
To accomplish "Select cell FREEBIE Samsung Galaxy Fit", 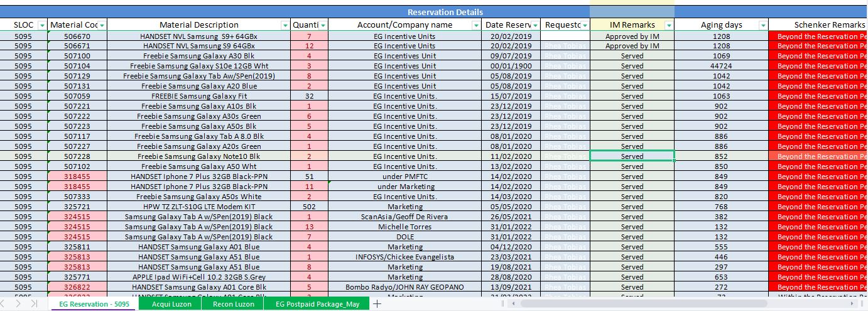I will [x=199, y=96].
